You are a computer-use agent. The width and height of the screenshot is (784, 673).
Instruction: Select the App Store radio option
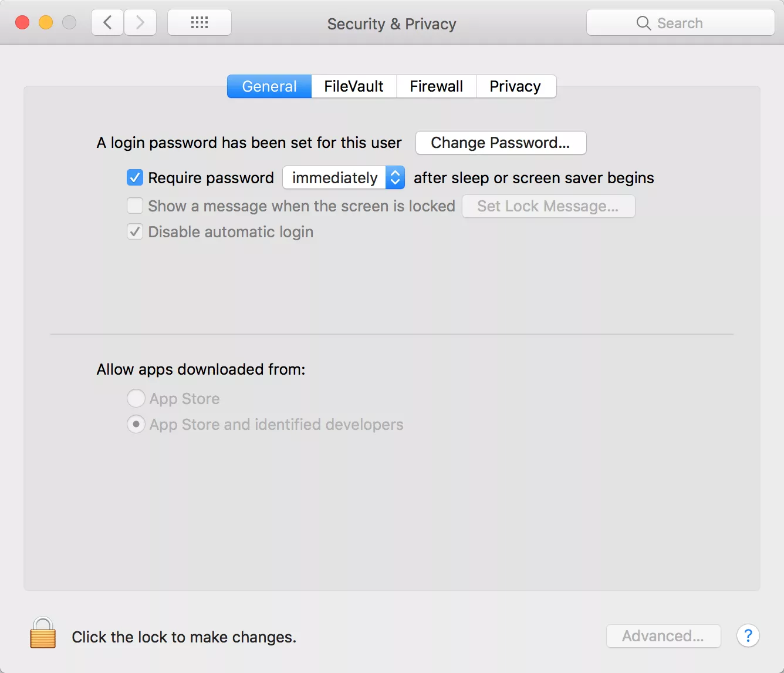tap(136, 398)
